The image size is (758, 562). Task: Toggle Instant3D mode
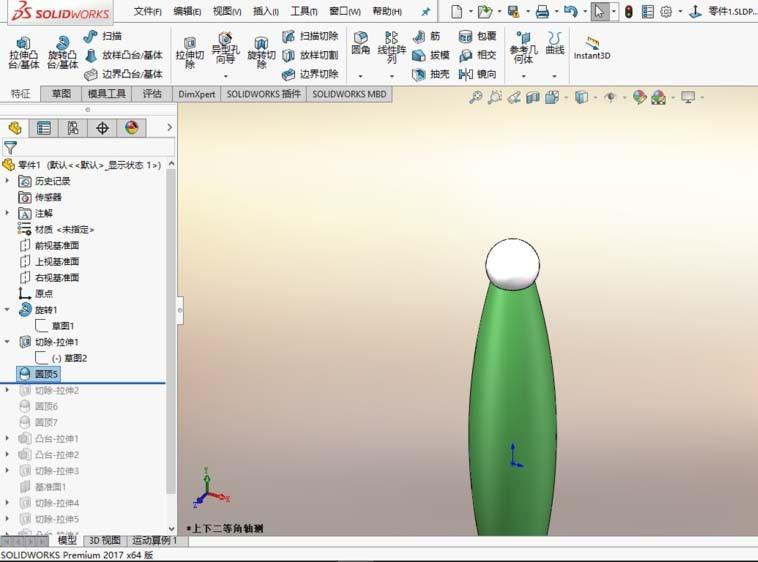[x=592, y=48]
